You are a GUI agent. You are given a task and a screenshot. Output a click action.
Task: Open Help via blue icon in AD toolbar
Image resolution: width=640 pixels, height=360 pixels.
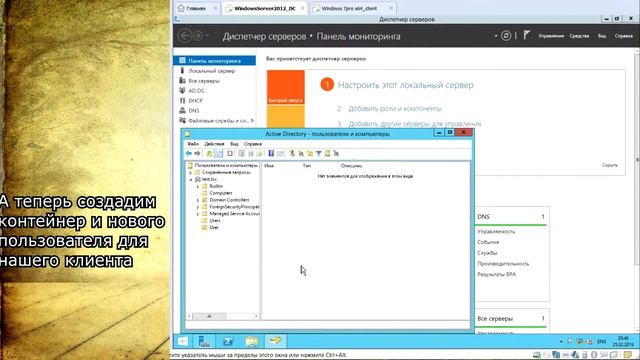[271, 153]
